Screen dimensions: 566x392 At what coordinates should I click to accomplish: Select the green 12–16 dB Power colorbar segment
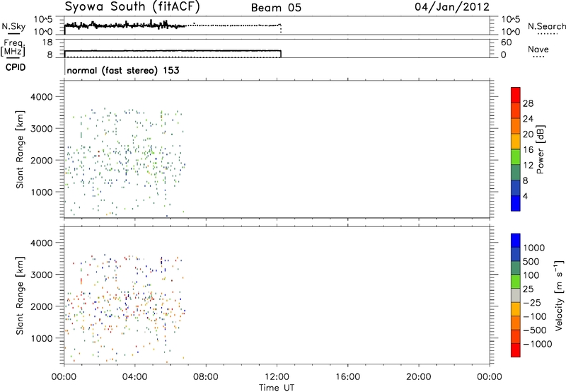[x=516, y=156]
